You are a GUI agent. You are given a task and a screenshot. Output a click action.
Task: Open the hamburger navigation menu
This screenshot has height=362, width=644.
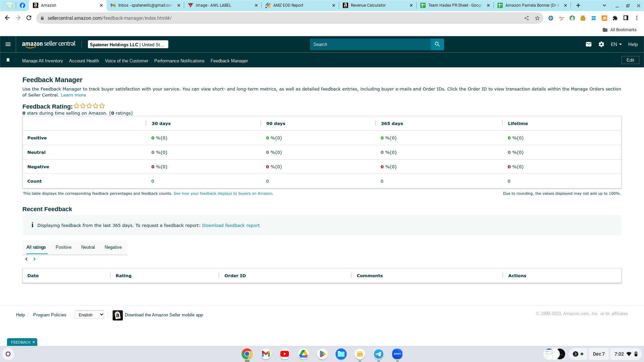8,44
